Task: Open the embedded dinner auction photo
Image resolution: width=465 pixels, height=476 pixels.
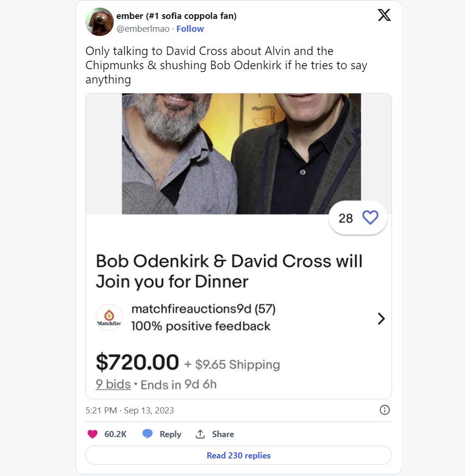Action: pyautogui.click(x=241, y=154)
